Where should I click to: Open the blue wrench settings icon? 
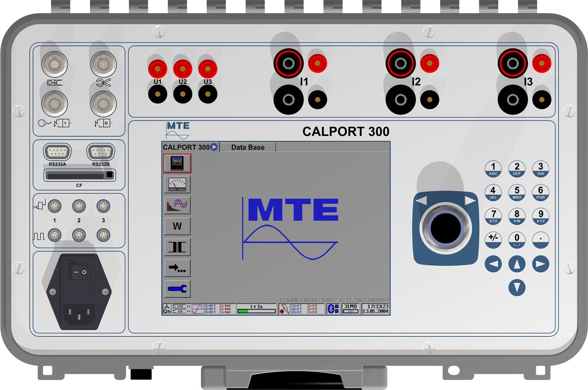tap(177, 289)
